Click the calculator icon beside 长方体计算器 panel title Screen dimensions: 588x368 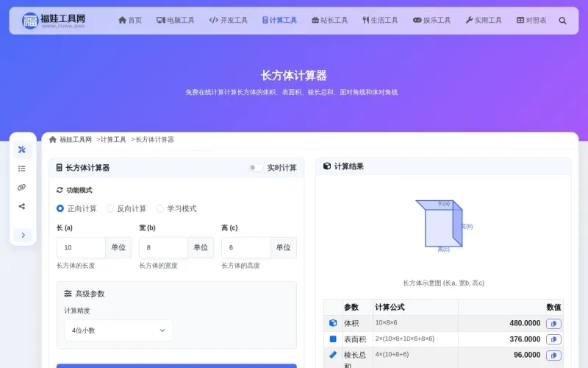click(60, 168)
